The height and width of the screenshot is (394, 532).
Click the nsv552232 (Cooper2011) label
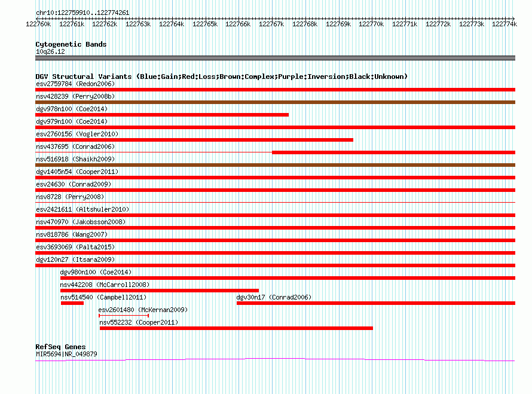click(139, 322)
